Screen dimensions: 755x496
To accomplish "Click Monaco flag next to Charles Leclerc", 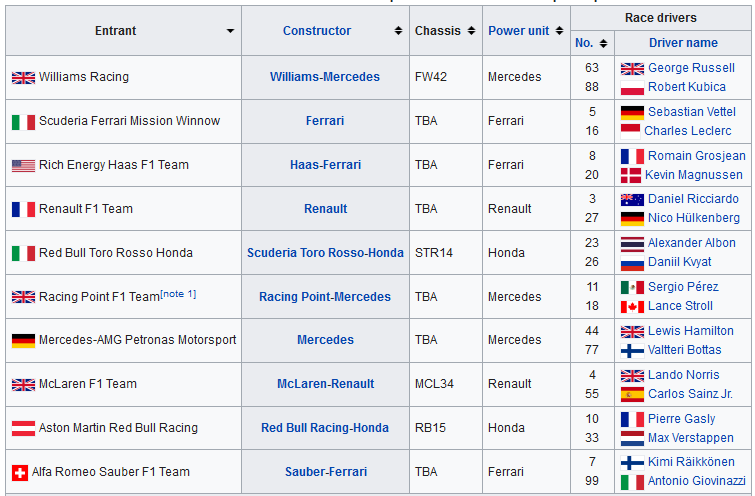I will coord(630,131).
